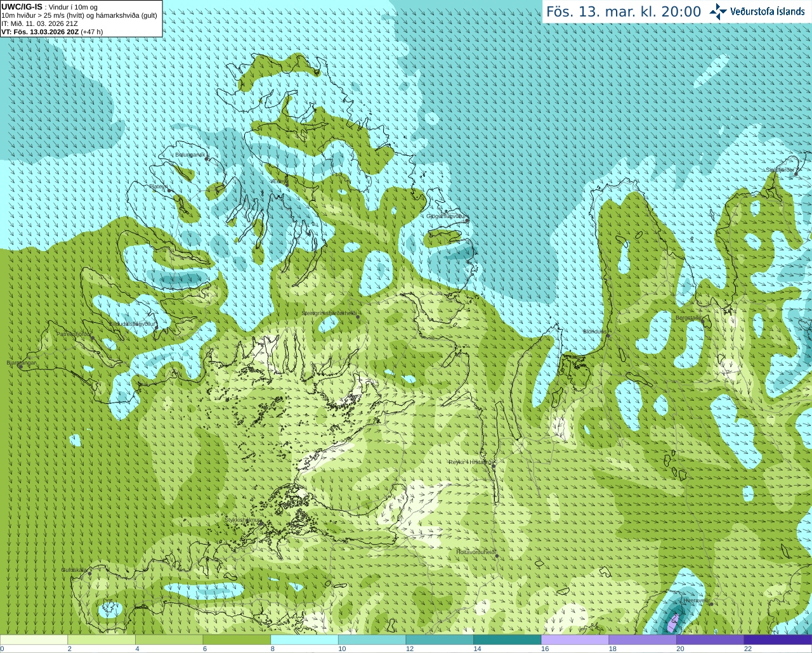Image resolution: width=812 pixels, height=653 pixels.
Task: Click the Stykkishólmur station label
Action: pyautogui.click(x=243, y=520)
